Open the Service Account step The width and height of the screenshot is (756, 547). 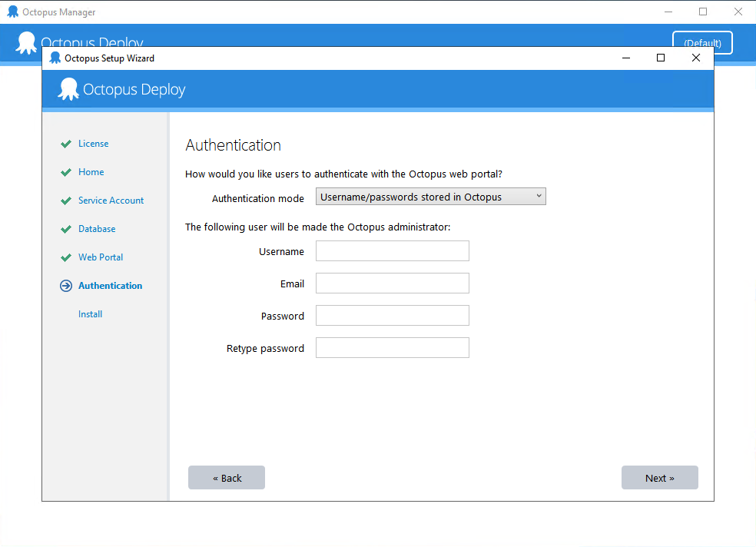[x=111, y=201]
